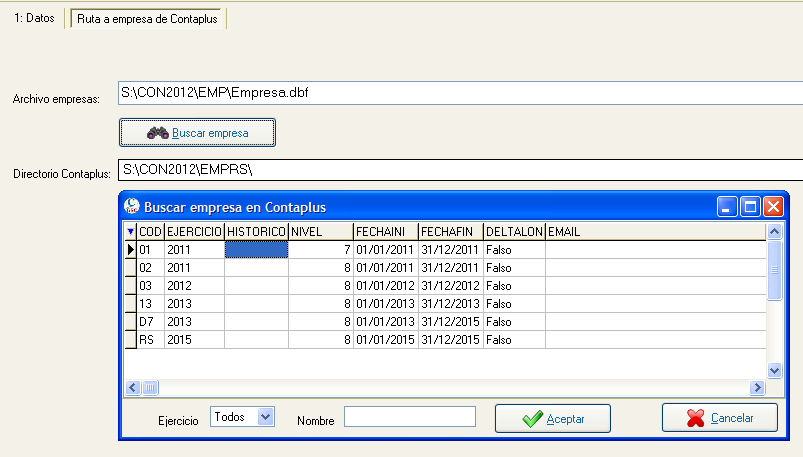Focus the Archivo empresas path field

[458, 93]
